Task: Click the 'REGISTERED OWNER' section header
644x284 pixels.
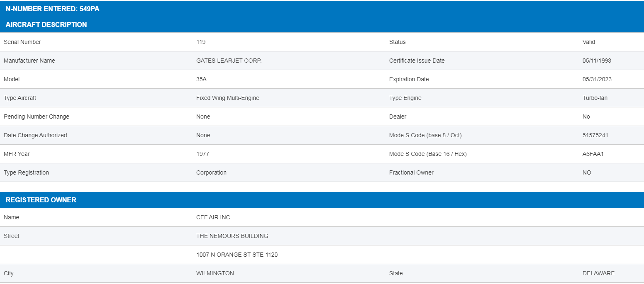Action: pos(41,200)
